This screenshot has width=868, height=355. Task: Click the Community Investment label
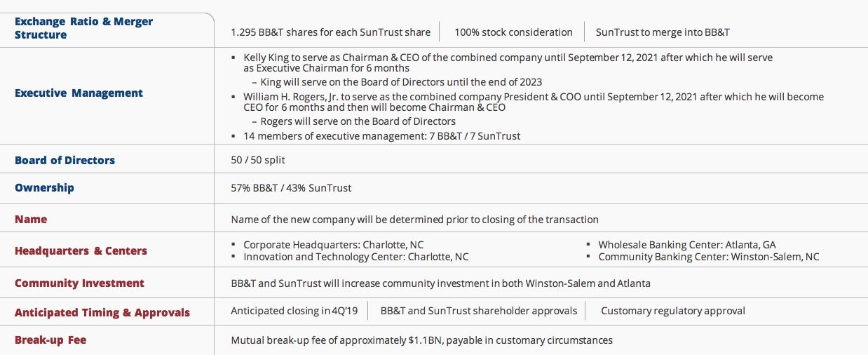coord(79,283)
